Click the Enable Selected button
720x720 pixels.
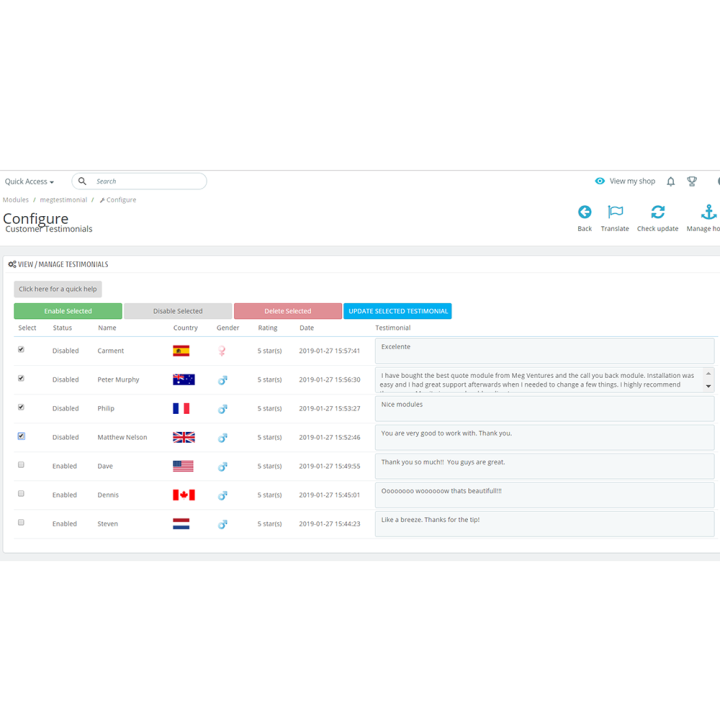coord(68,311)
